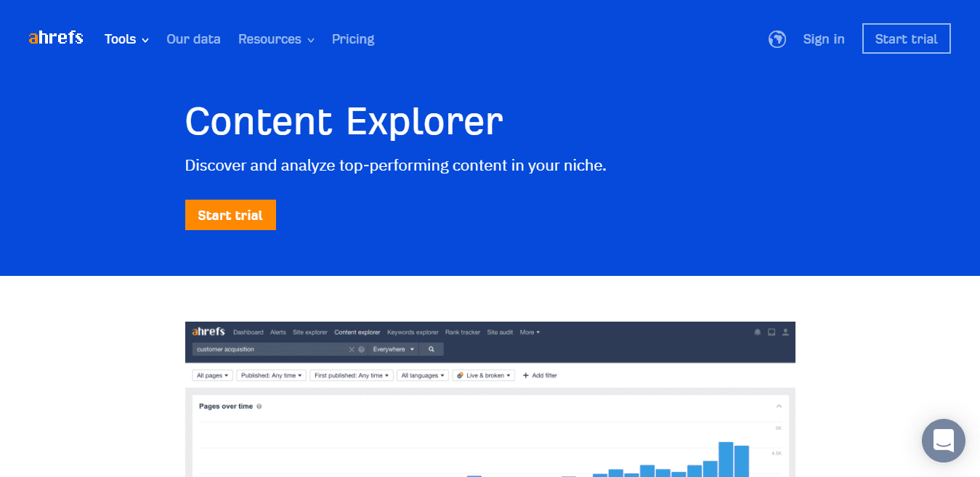Image resolution: width=980 pixels, height=477 pixels.
Task: Click the bell notifications icon in demo screenshot
Action: [758, 332]
